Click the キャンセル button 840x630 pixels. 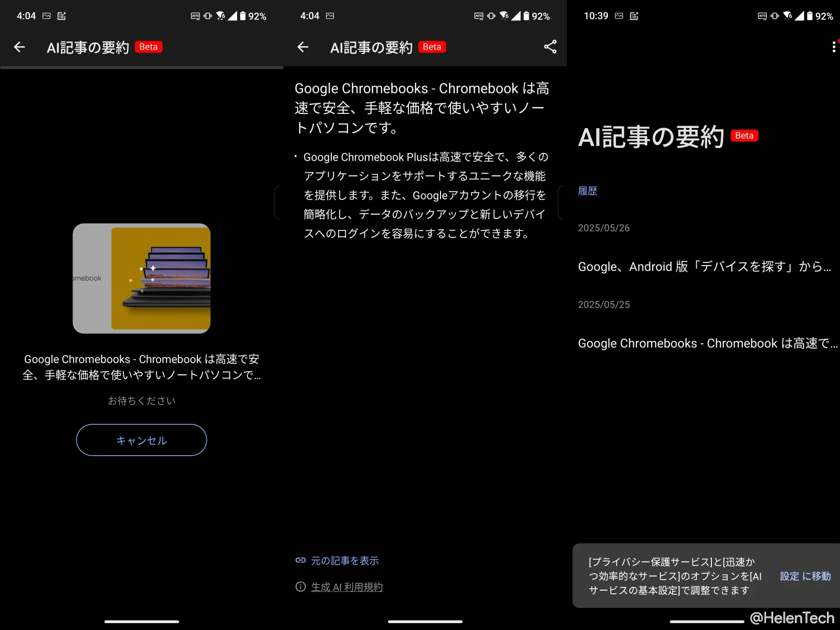141,440
